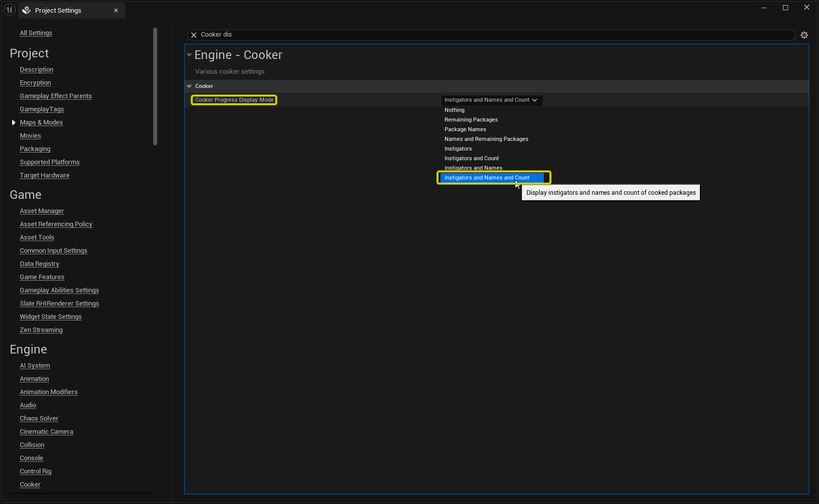
Task: Open All Settings link
Action: [x=36, y=33]
